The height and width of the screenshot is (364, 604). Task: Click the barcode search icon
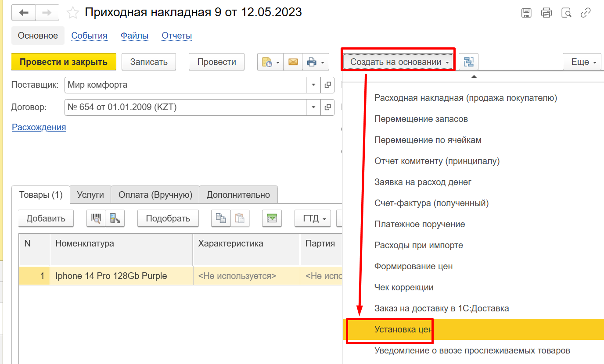point(96,218)
